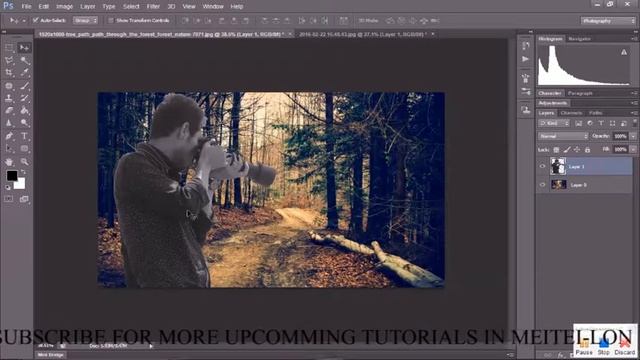Select the Healing Brush tool
This screenshot has height=360, width=640.
click(9, 86)
